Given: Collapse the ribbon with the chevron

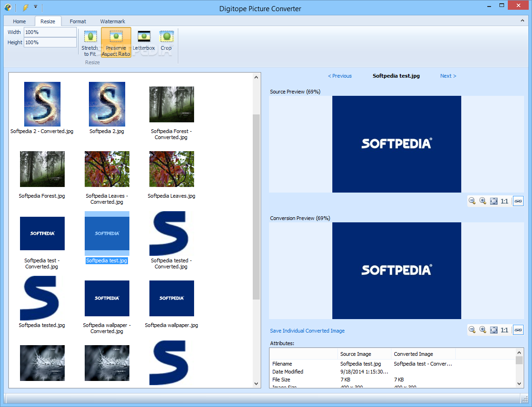Looking at the screenshot, I should (x=523, y=20).
